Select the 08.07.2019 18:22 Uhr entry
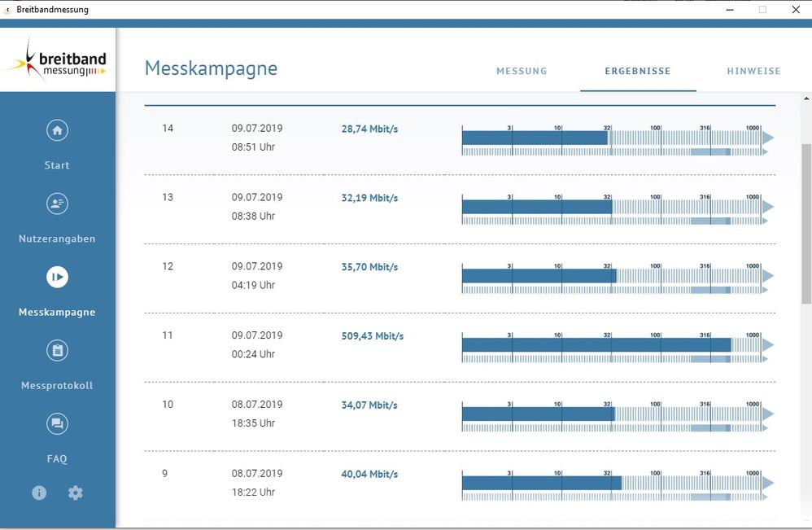 [x=257, y=483]
